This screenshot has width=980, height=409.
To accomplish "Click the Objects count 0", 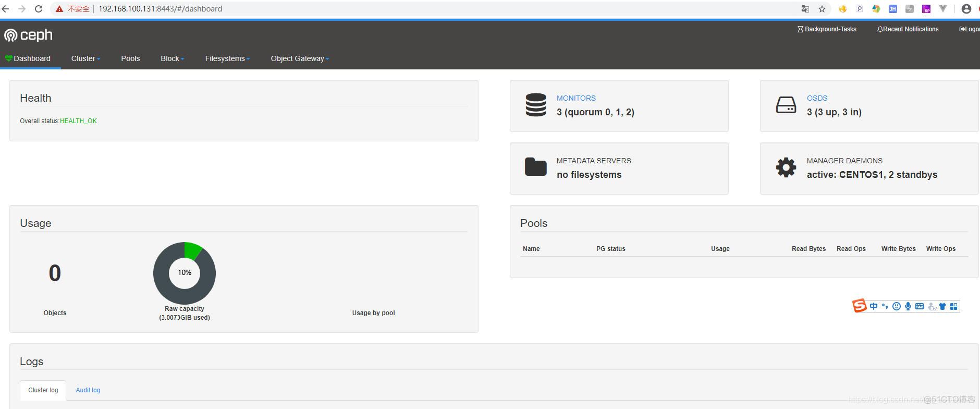I will [55, 273].
